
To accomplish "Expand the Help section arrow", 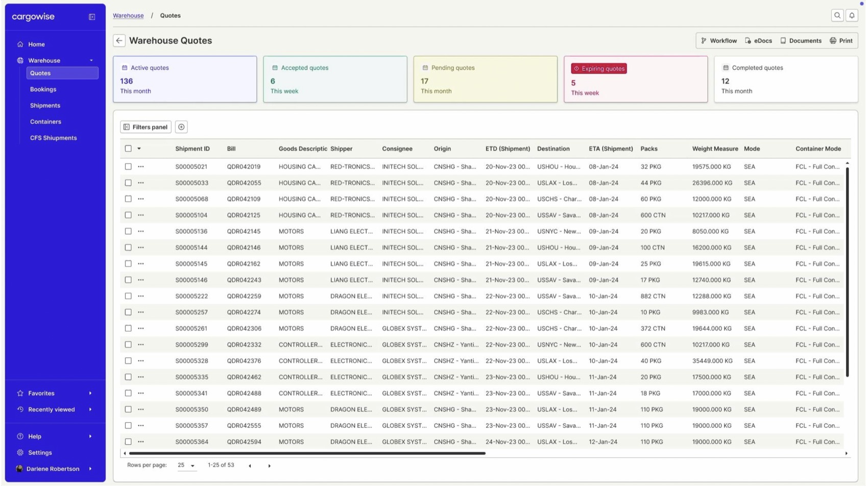I will 90,436.
